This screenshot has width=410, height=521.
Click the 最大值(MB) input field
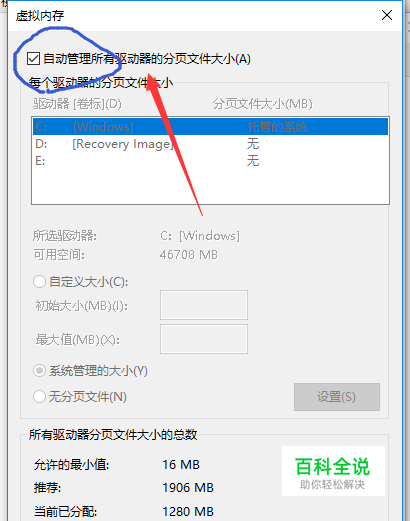[x=204, y=339]
